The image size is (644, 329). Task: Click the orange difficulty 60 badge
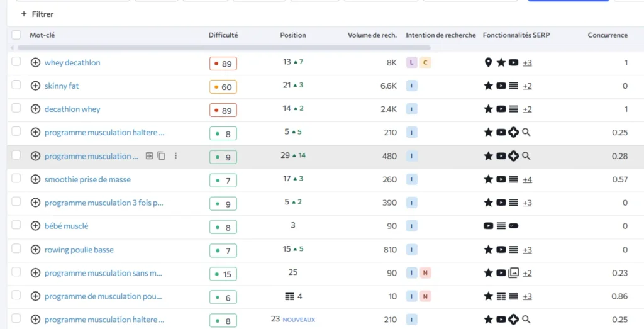coord(223,87)
